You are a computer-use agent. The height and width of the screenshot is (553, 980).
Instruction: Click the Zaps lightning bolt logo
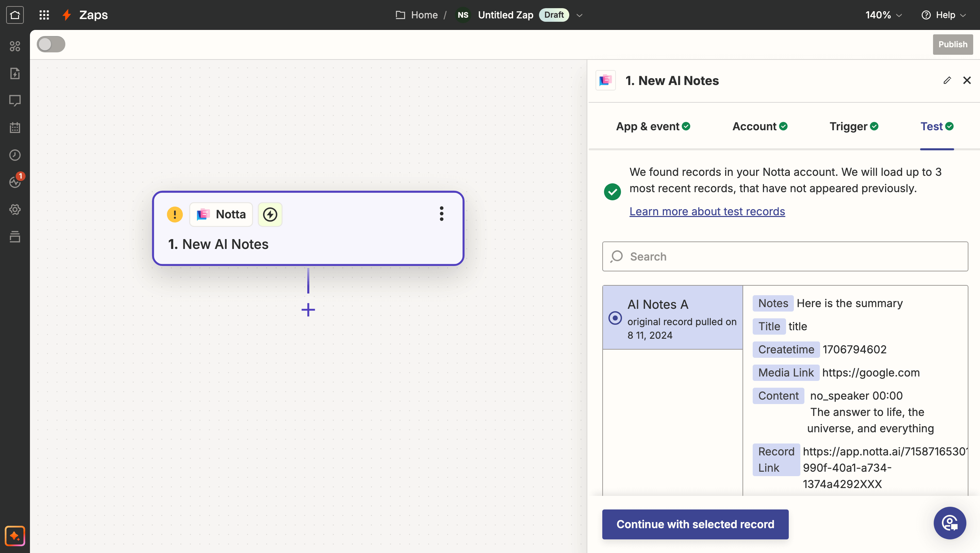pos(67,15)
